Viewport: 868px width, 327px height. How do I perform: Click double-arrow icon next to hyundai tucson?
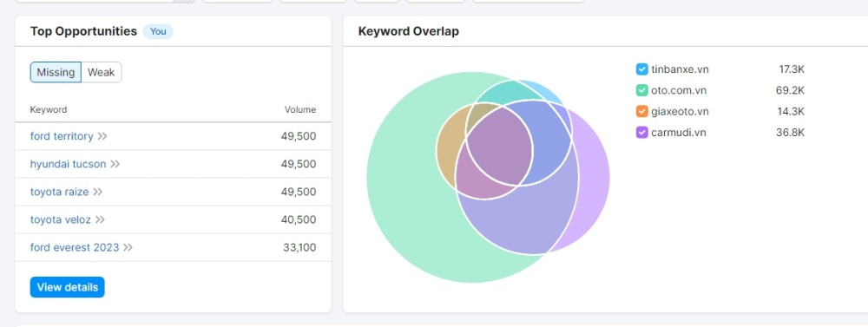click(x=115, y=164)
